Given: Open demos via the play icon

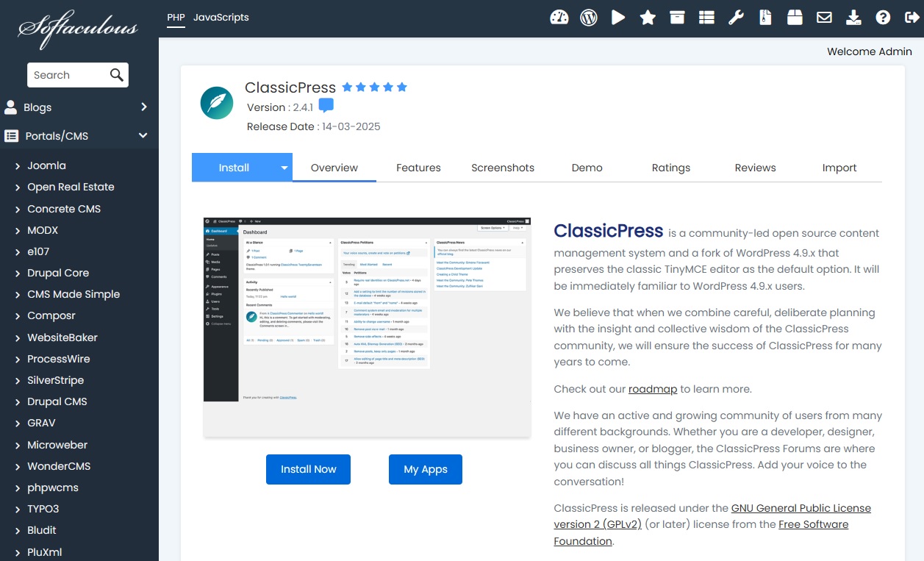Looking at the screenshot, I should pyautogui.click(x=618, y=17).
